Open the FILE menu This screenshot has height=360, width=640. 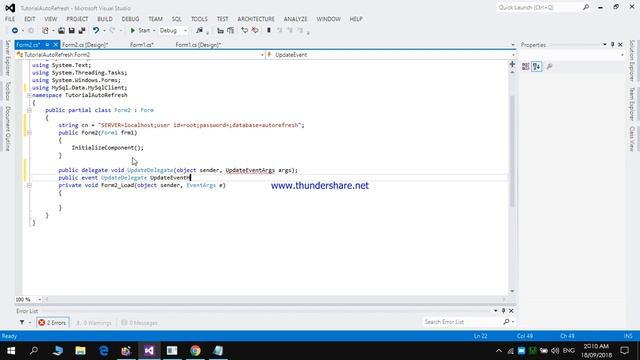[x=10, y=19]
